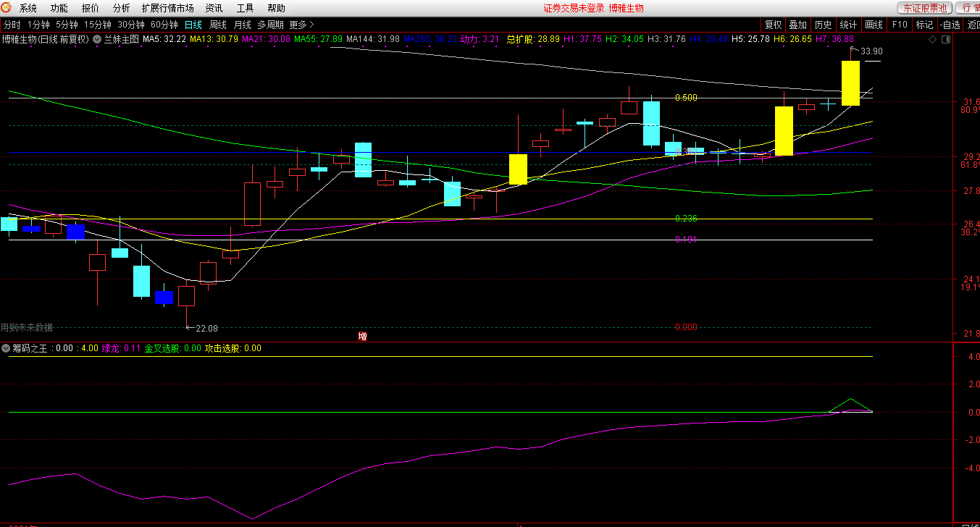The height and width of the screenshot is (527, 980).
Task: Expand 更多 periods list
Action: click(x=301, y=25)
